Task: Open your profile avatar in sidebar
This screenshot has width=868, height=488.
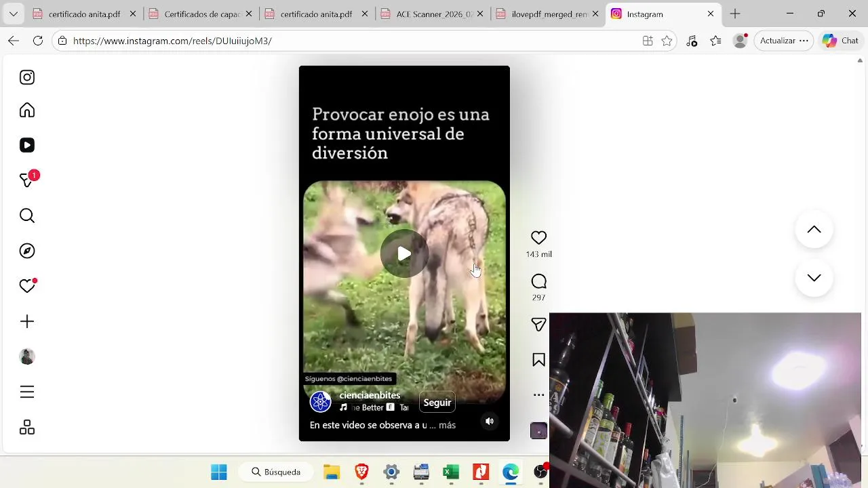Action: pos(27,357)
